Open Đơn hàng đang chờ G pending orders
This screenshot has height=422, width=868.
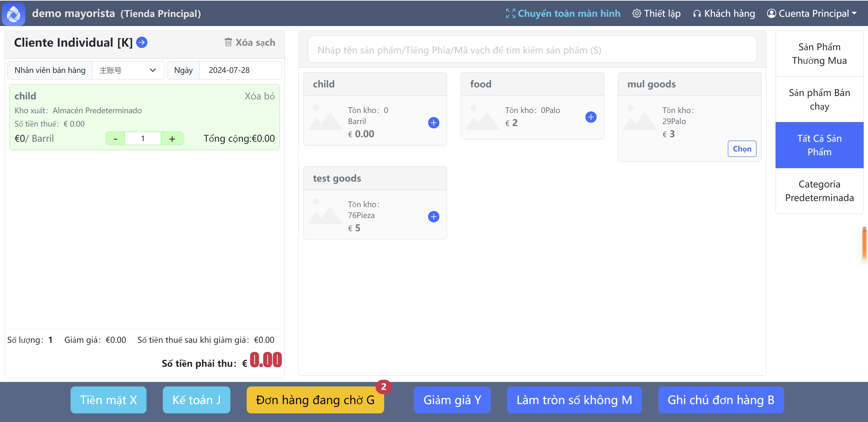[315, 400]
